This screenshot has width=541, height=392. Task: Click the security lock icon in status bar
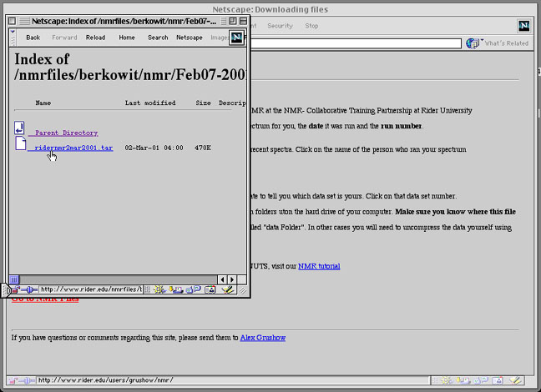[15, 289]
